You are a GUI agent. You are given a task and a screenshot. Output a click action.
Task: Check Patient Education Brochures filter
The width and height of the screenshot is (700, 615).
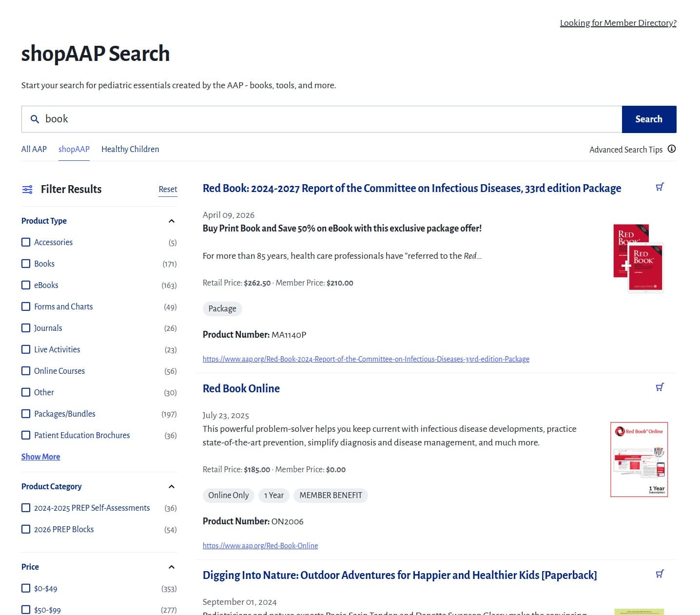(x=26, y=435)
